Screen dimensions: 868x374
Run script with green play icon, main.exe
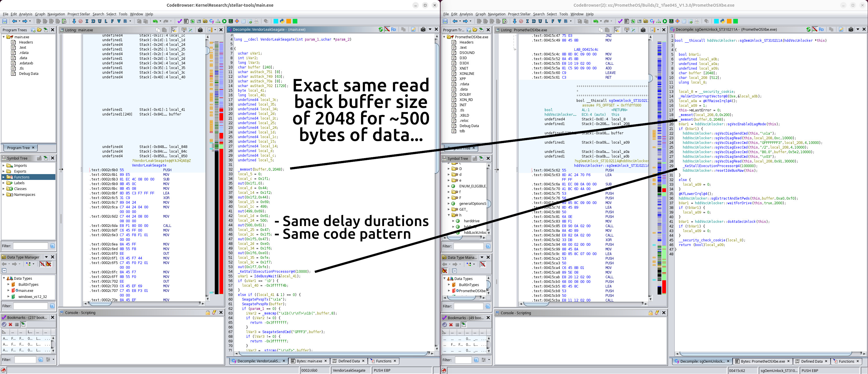coord(224,21)
